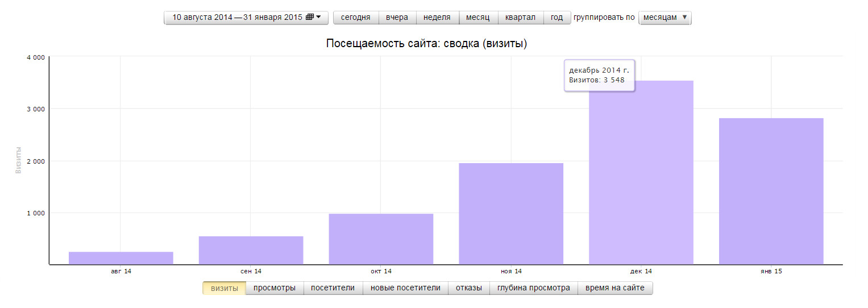Open the 'глубина просмотра' tab
The height and width of the screenshot is (308, 868).
(533, 288)
